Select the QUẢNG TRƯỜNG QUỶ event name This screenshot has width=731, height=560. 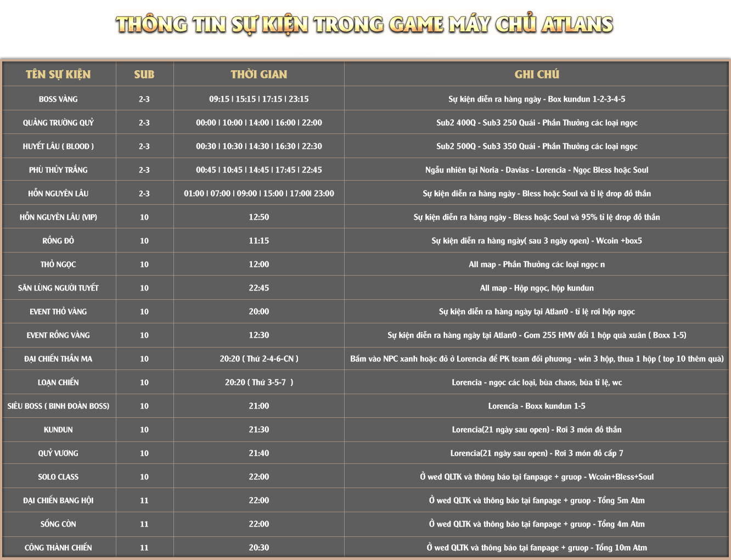(x=58, y=123)
